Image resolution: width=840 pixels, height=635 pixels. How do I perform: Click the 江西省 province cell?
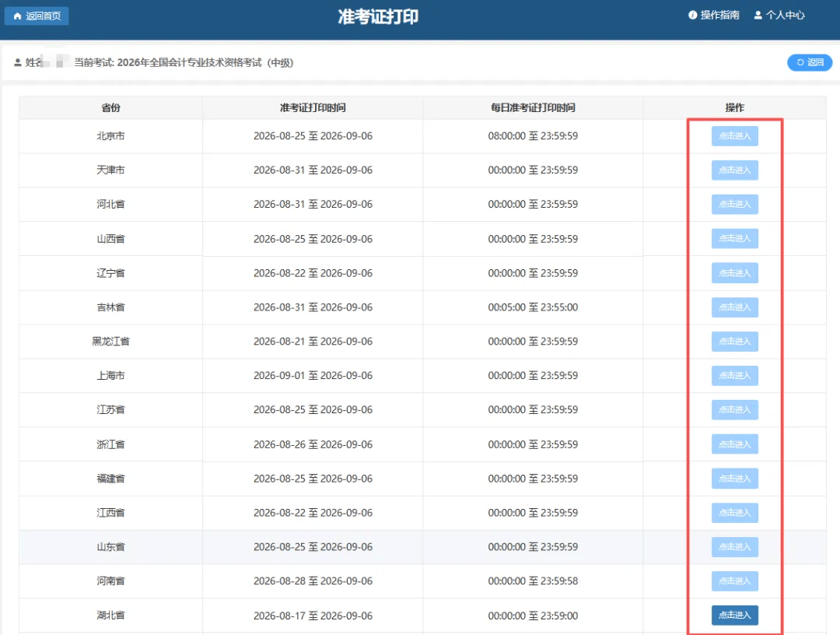[x=111, y=513]
